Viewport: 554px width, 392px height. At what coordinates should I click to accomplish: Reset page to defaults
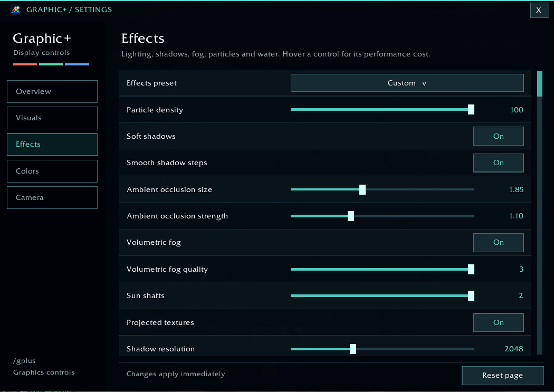tap(502, 376)
